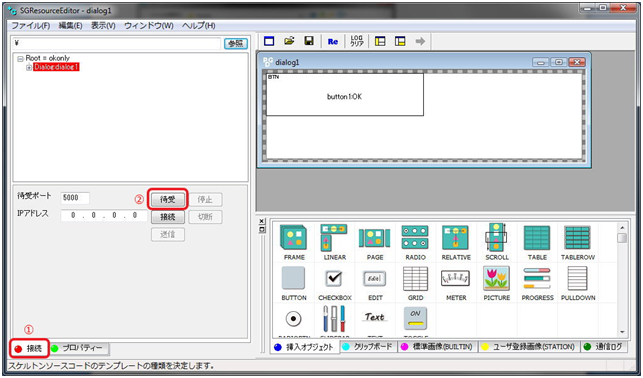
Task: Open the ファイル(F) menu
Action: point(30,25)
